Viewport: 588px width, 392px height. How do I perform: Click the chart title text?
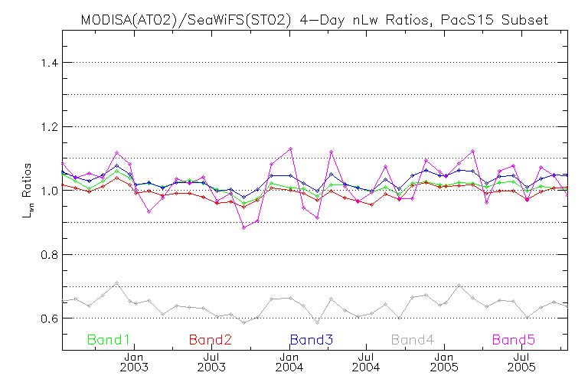tap(314, 19)
